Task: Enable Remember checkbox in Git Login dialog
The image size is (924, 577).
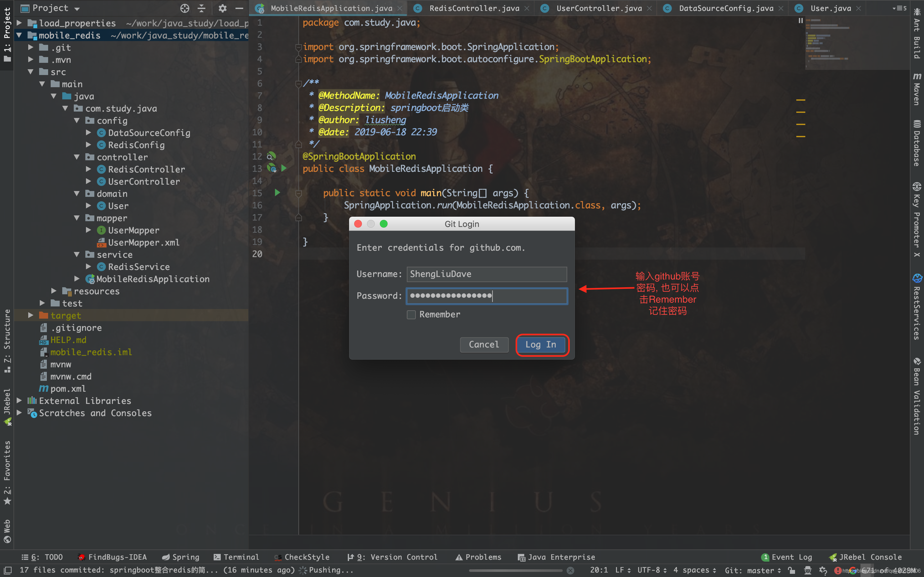Action: [x=411, y=314]
